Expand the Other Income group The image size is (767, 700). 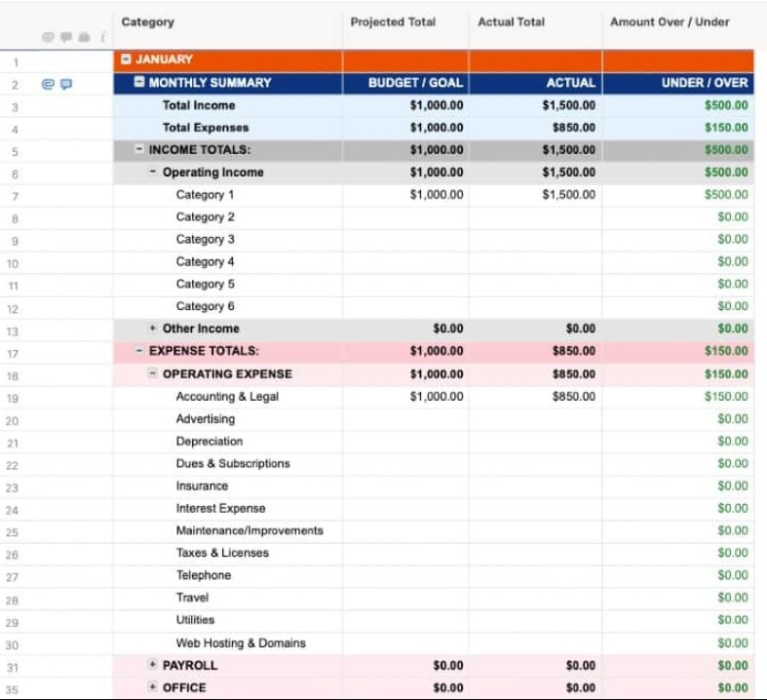coord(153,329)
